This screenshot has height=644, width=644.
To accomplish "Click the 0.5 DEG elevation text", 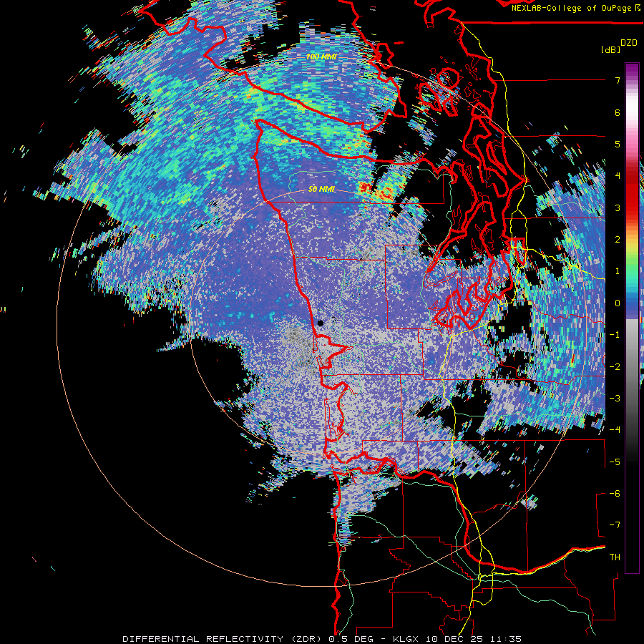I will pos(351,639).
